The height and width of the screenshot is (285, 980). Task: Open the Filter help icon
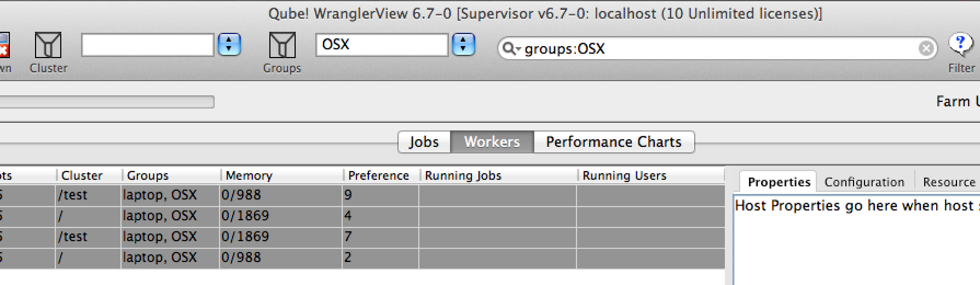click(x=960, y=44)
